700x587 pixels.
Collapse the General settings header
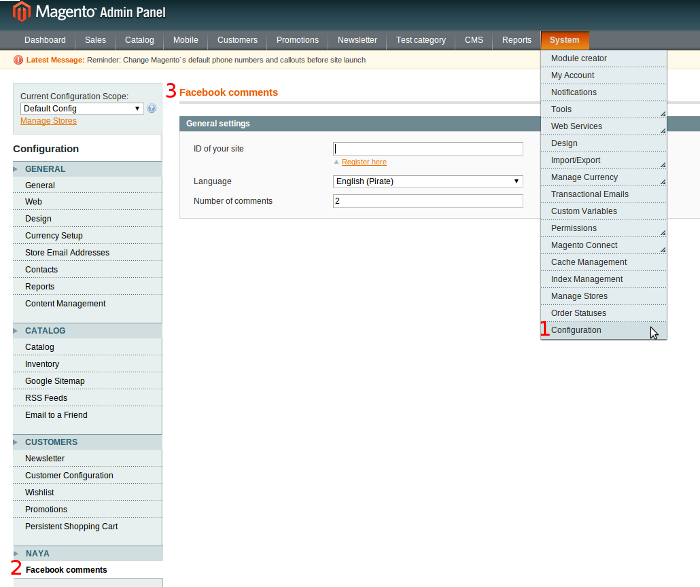(x=360, y=124)
